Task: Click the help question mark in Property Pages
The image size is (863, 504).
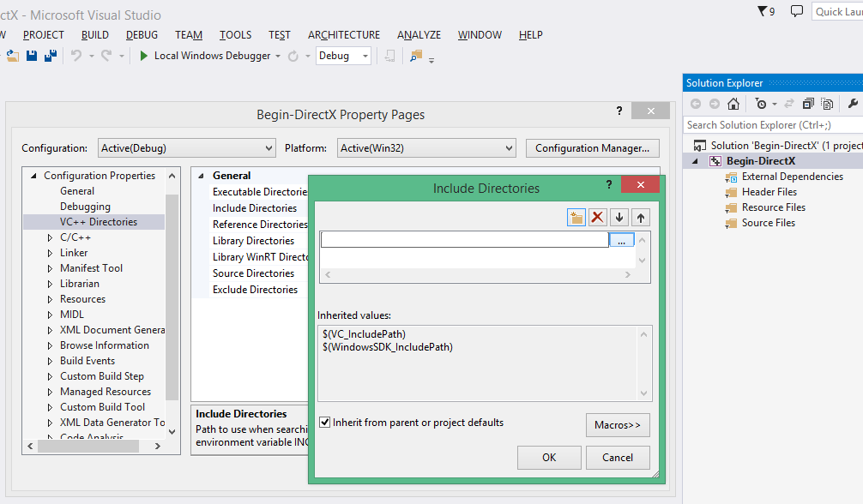Action: (619, 111)
